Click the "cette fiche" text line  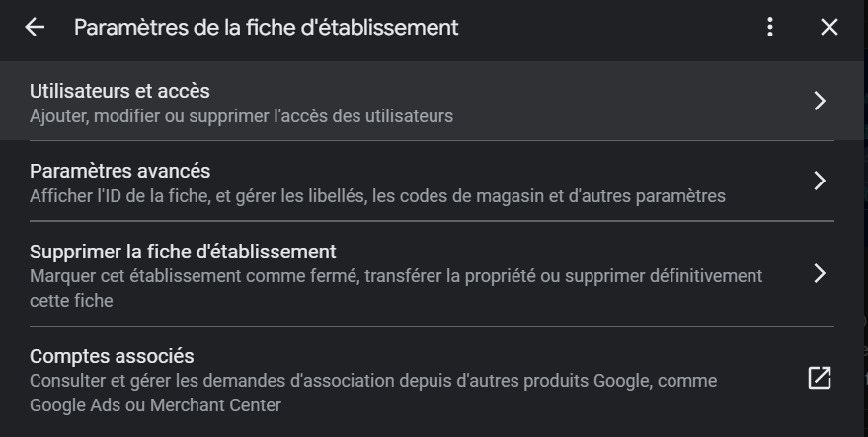(x=71, y=301)
